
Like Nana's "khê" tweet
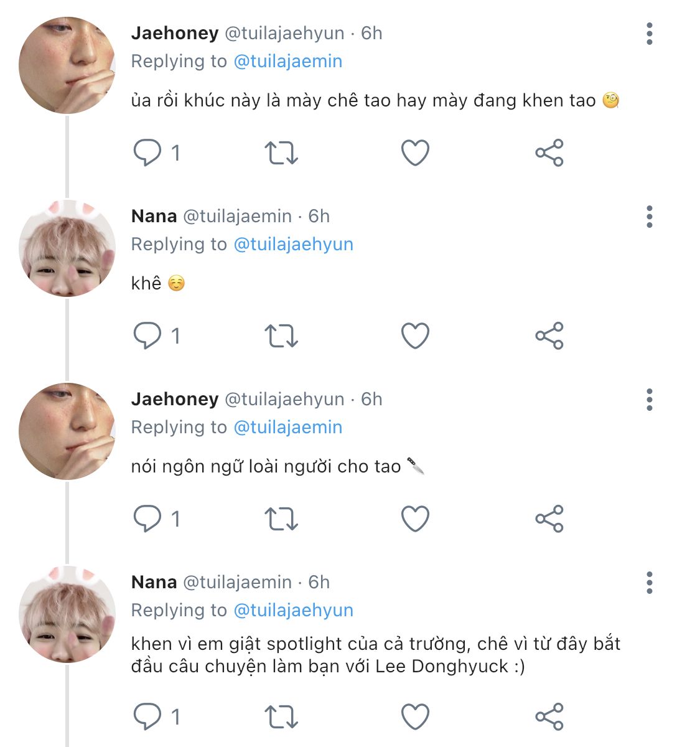pos(415,336)
